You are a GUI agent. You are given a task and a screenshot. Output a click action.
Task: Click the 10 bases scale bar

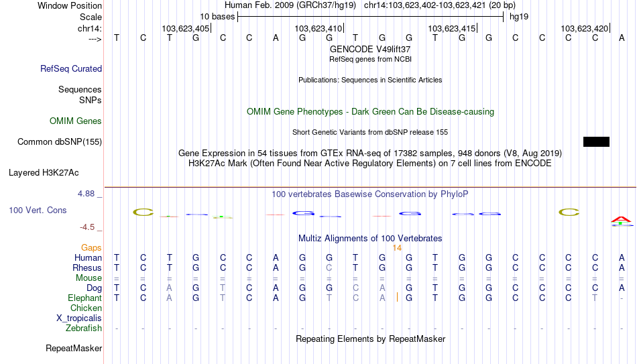[x=370, y=17]
